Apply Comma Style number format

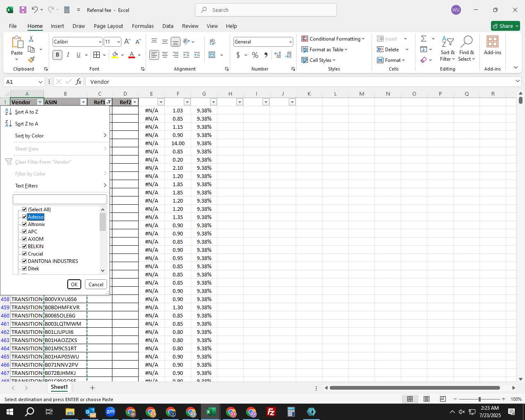266,55
